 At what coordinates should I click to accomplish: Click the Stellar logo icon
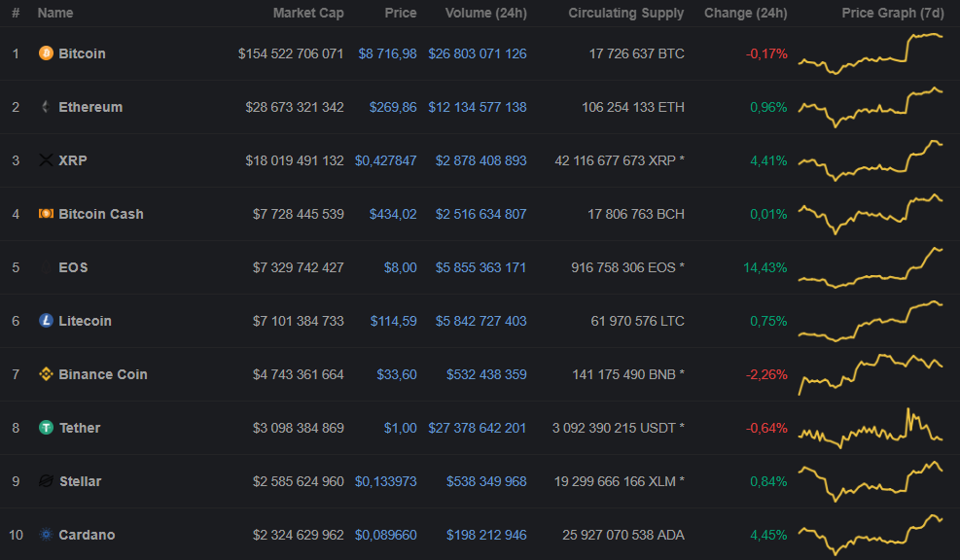(46, 481)
